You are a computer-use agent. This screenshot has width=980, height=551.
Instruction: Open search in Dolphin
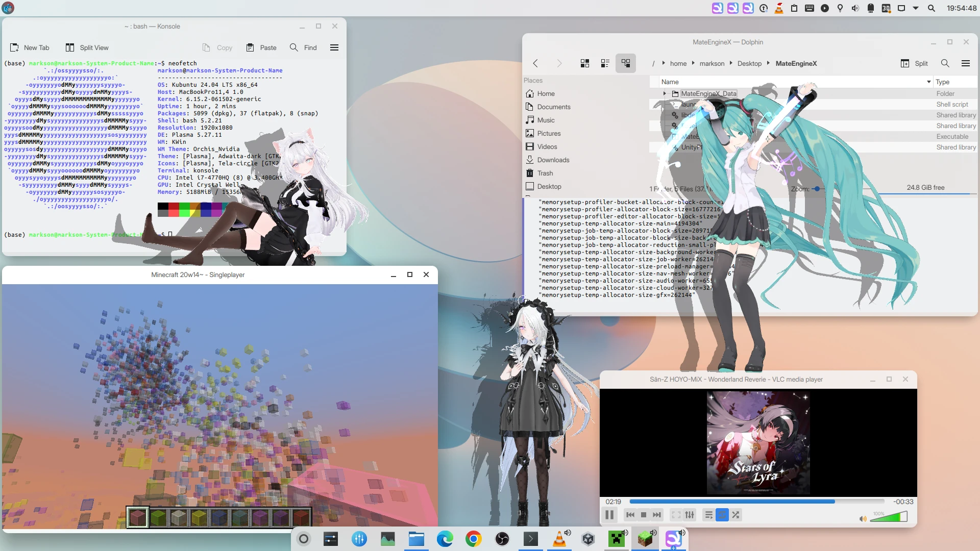(945, 63)
